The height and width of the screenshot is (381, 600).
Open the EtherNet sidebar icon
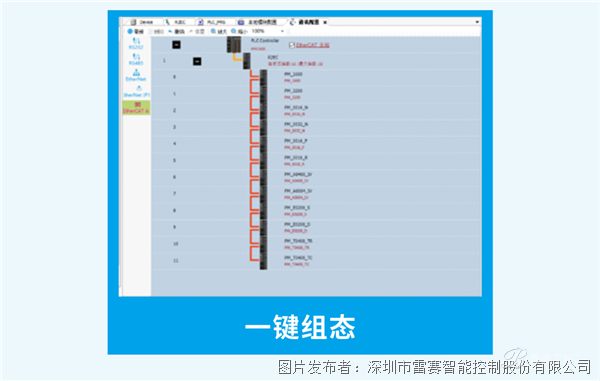point(136,75)
